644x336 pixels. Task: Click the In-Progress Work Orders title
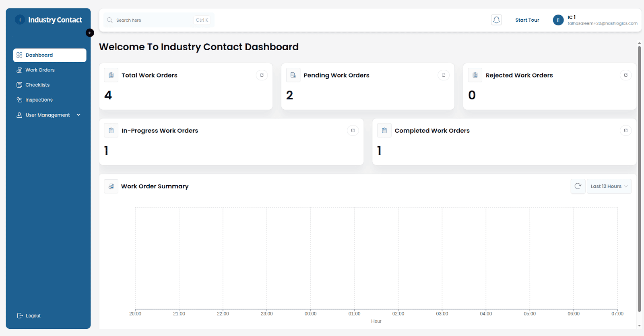pyautogui.click(x=160, y=131)
